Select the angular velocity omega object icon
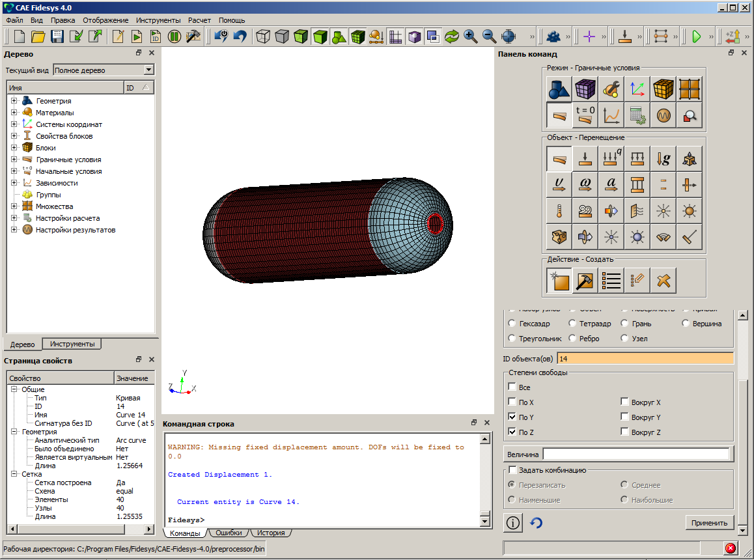 click(585, 185)
